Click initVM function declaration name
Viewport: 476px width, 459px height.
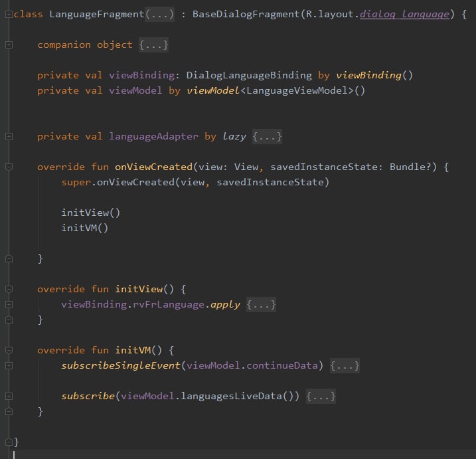click(x=133, y=351)
